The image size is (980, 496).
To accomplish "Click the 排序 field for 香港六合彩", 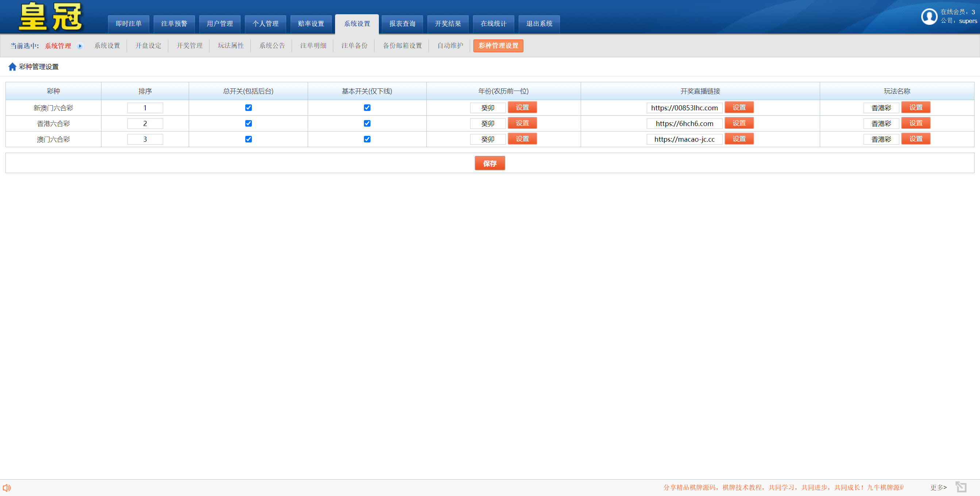I will [145, 123].
